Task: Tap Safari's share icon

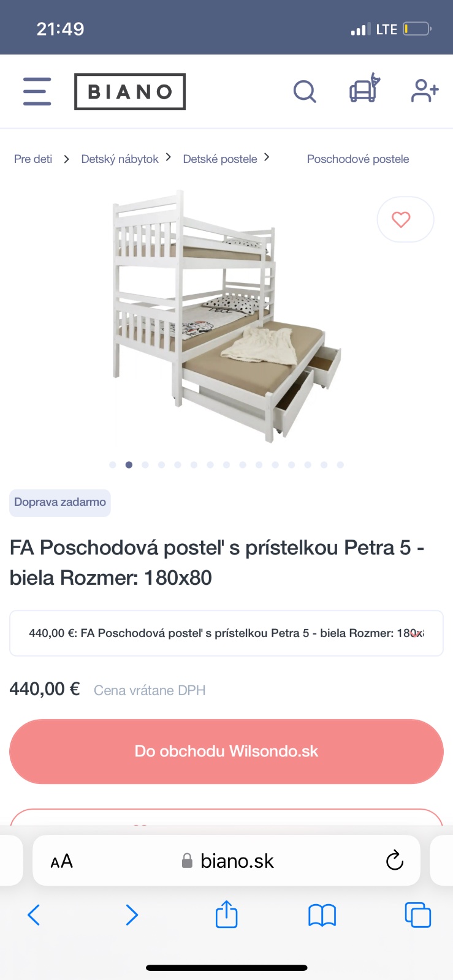Action: [226, 914]
